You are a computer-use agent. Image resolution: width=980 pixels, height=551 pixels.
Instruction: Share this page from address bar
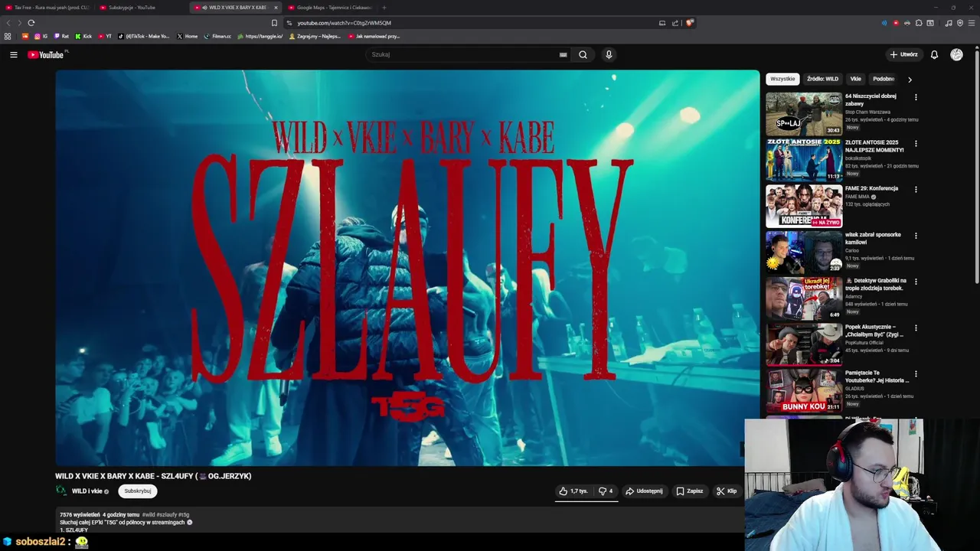(675, 23)
